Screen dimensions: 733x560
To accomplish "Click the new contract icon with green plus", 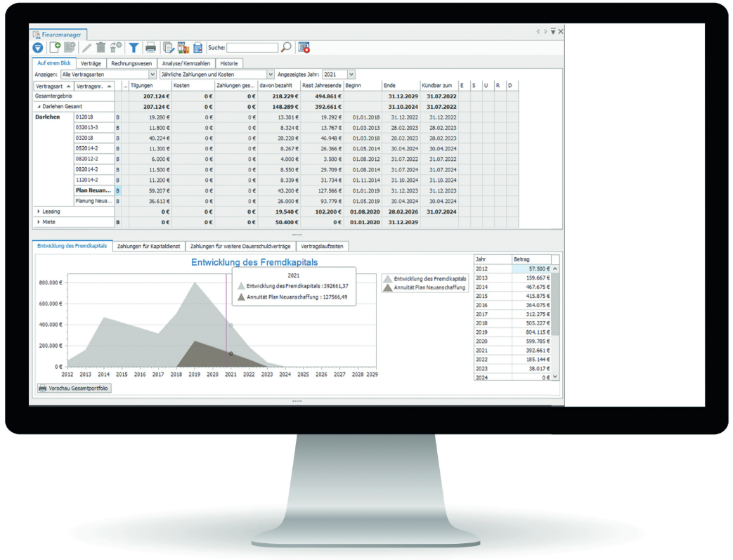I will coord(54,48).
